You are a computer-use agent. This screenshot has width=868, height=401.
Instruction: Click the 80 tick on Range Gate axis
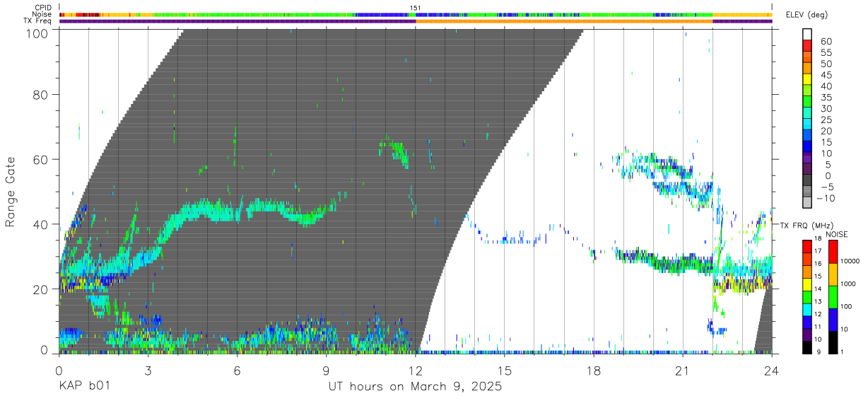tap(42, 94)
